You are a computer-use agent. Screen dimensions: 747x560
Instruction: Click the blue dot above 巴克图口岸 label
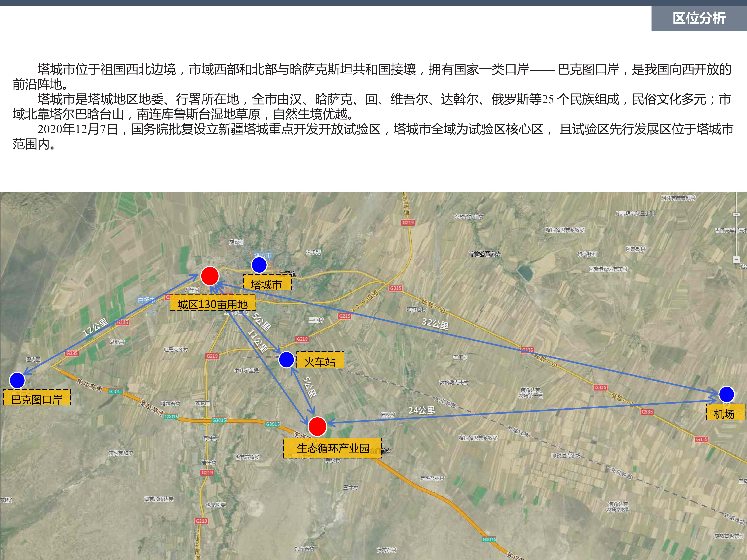point(17,380)
